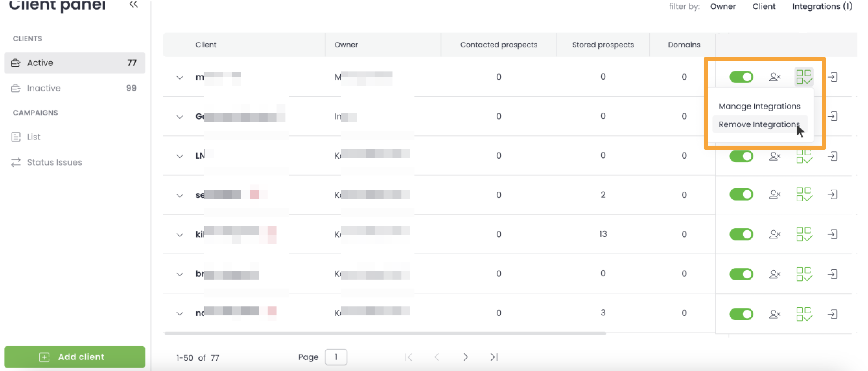
Task: Click integrations icon in row with 13 stored prospects
Action: click(804, 234)
